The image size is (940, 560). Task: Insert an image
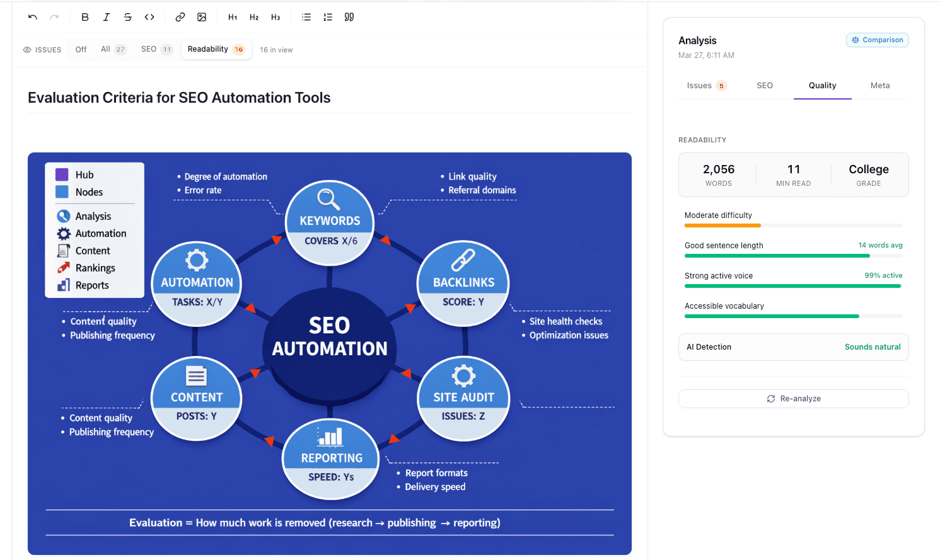tap(202, 17)
